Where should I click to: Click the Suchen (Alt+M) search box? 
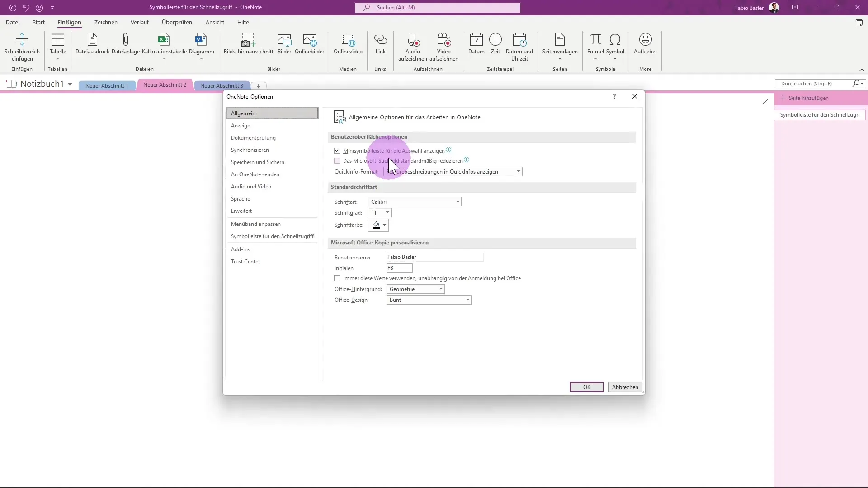click(437, 8)
